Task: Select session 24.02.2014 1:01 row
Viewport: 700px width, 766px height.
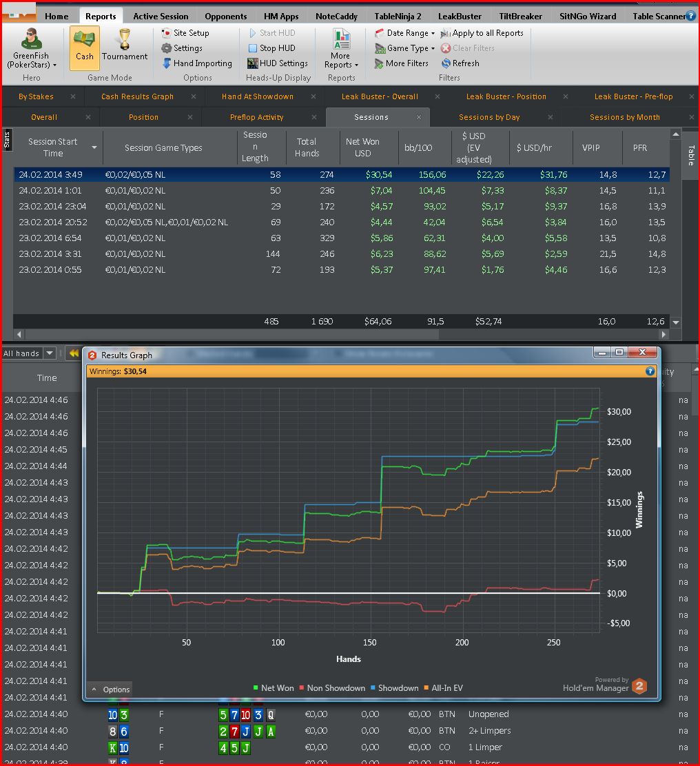Action: (342, 191)
